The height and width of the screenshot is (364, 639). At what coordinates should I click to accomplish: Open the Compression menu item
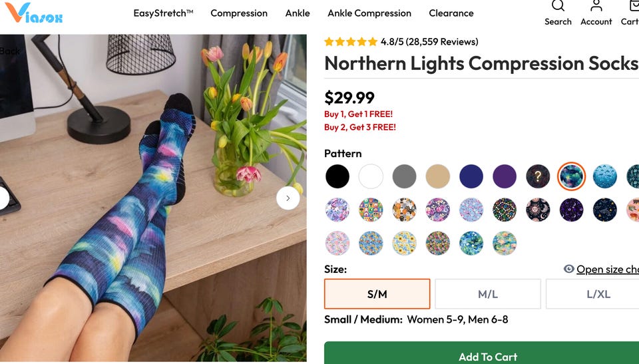239,13
